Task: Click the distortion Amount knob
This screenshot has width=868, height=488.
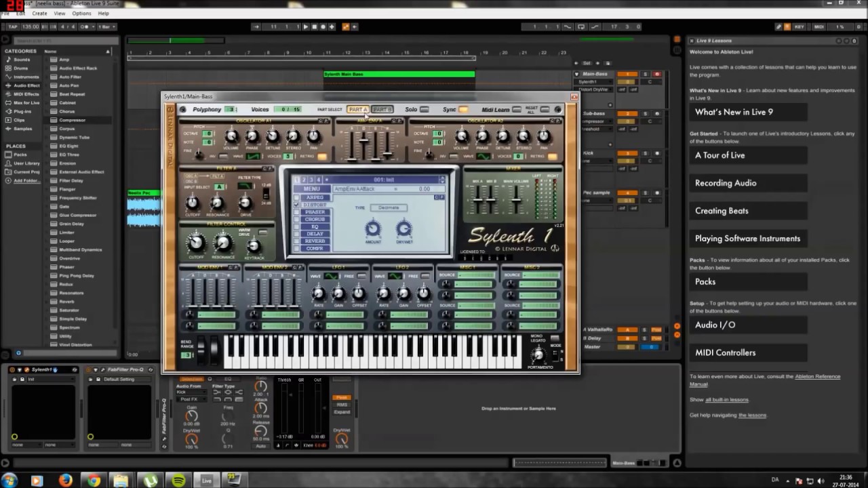Action: click(x=373, y=229)
